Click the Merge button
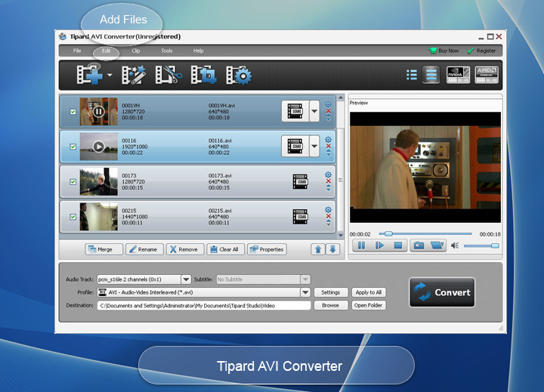The width and height of the screenshot is (544, 392). 104,249
